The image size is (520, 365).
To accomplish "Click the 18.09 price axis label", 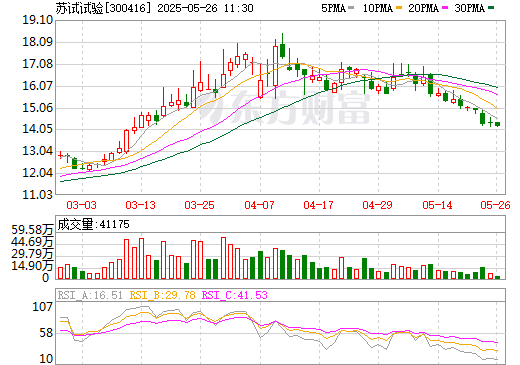I will coord(37,42).
